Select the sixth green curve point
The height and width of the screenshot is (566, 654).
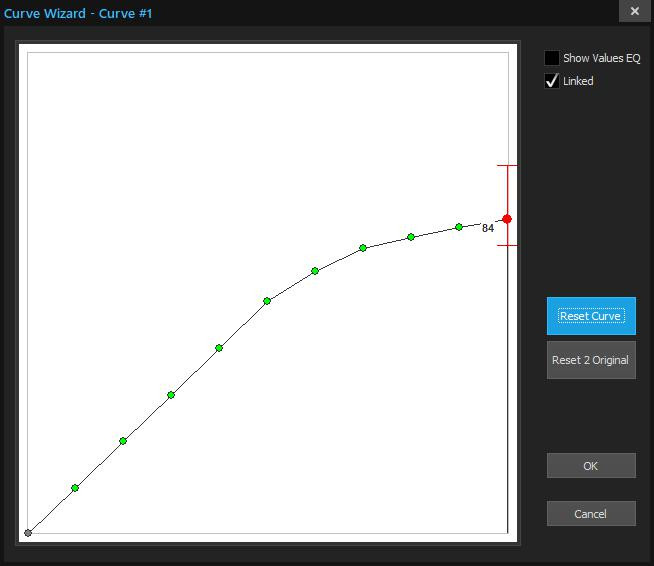[315, 271]
